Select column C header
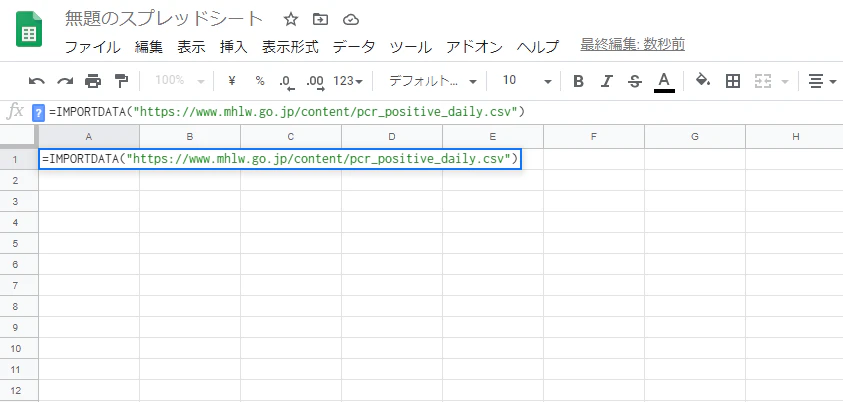This screenshot has height=402, width=843. tap(291, 137)
